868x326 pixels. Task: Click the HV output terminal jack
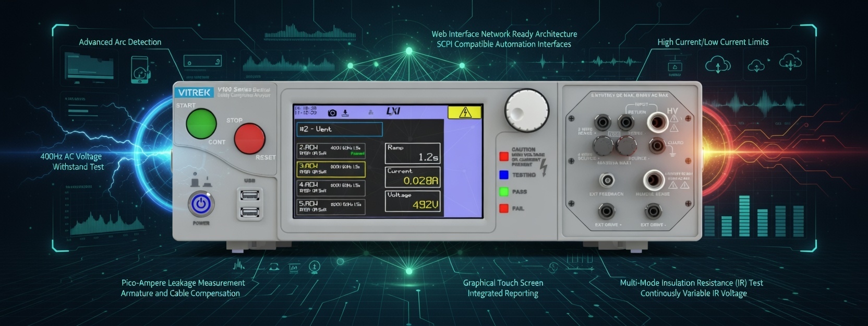click(x=657, y=123)
